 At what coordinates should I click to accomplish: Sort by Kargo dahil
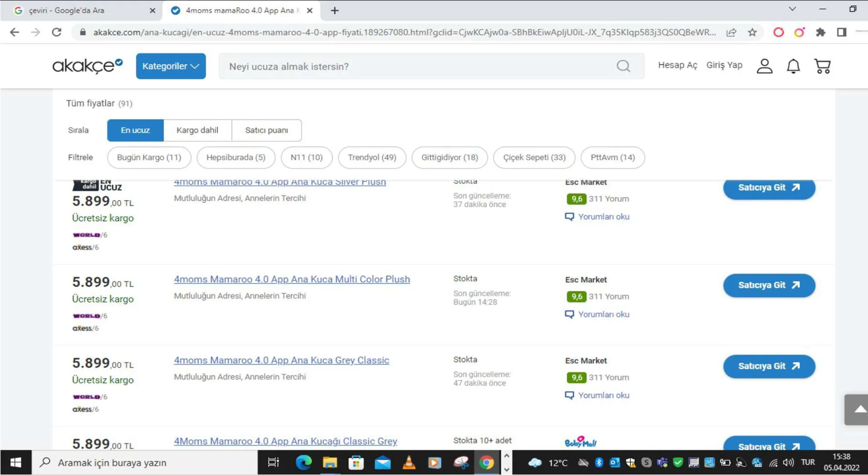point(197,130)
